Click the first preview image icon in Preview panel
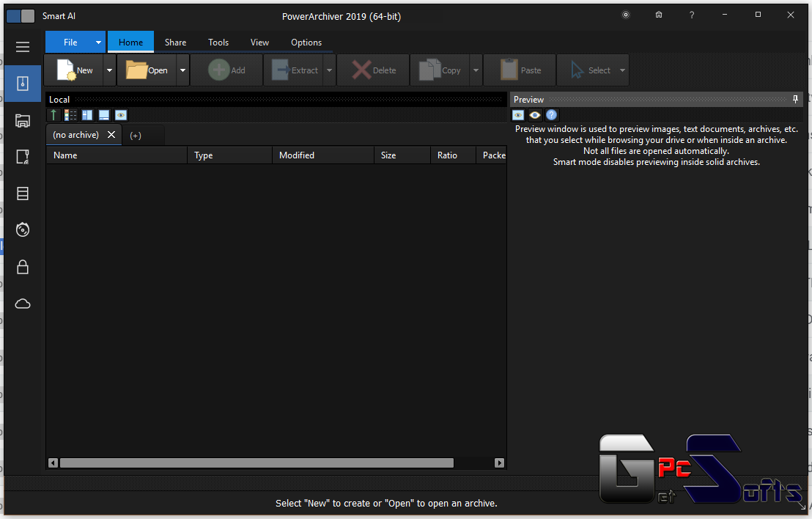This screenshot has height=519, width=812. (518, 115)
